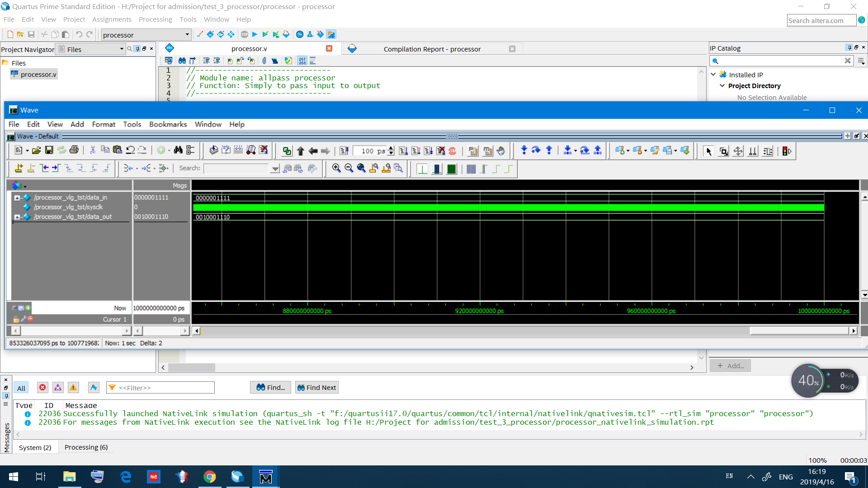Viewport: 868px width, 488px height.
Task: Click the Zoom Full magnifier icon
Action: coord(361,168)
